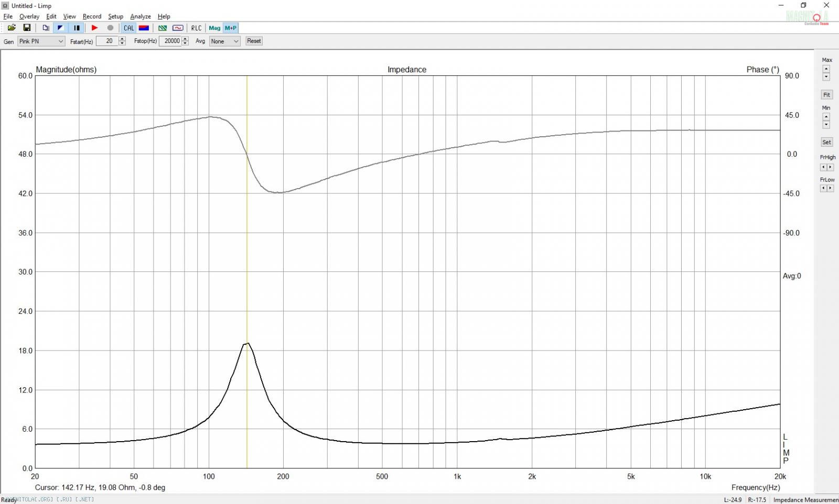Click the red-blue level meter icon
Image resolution: width=839 pixels, height=504 pixels.
[144, 28]
